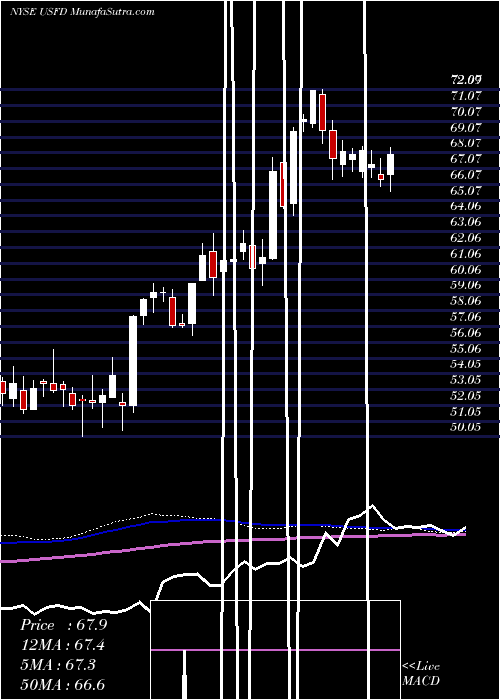This screenshot has height=700, width=500.
Task: Click the 58.06 price axis label
Action: point(466,301)
